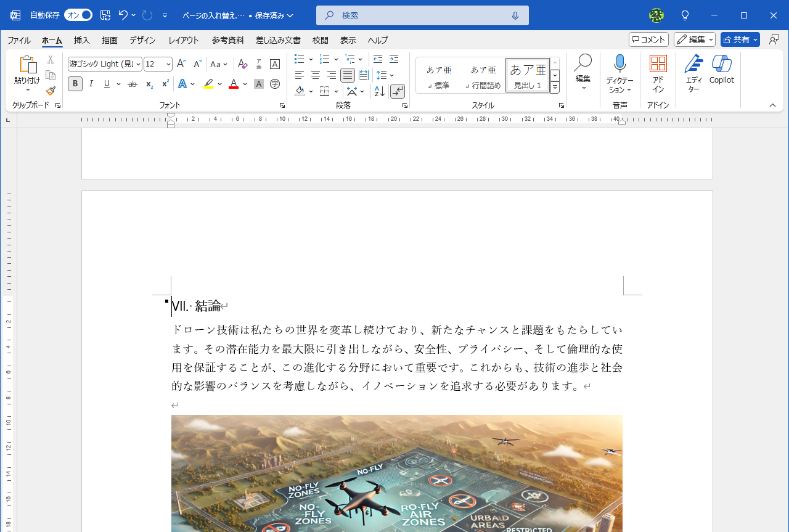
Task: Select the Increase Font Size icon
Action: click(181, 63)
